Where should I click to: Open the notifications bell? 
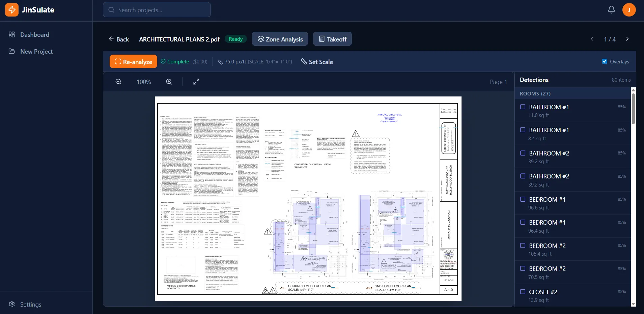[x=611, y=10]
